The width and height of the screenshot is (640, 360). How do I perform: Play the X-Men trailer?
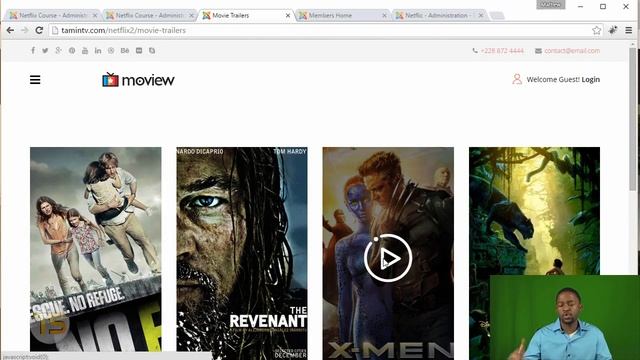coord(388,258)
